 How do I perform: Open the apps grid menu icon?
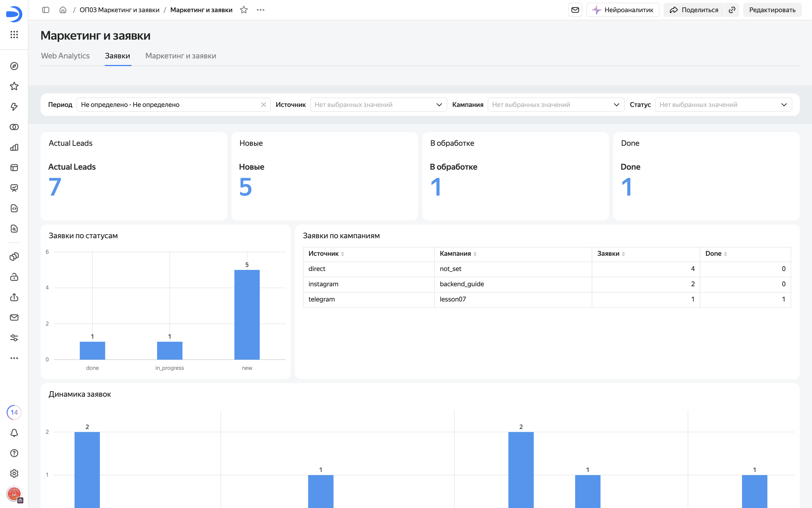point(14,35)
